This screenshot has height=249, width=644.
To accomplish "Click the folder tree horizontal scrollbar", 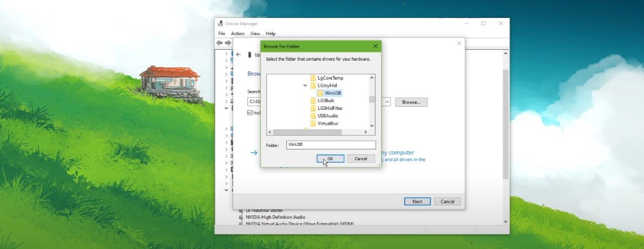I will (320, 132).
